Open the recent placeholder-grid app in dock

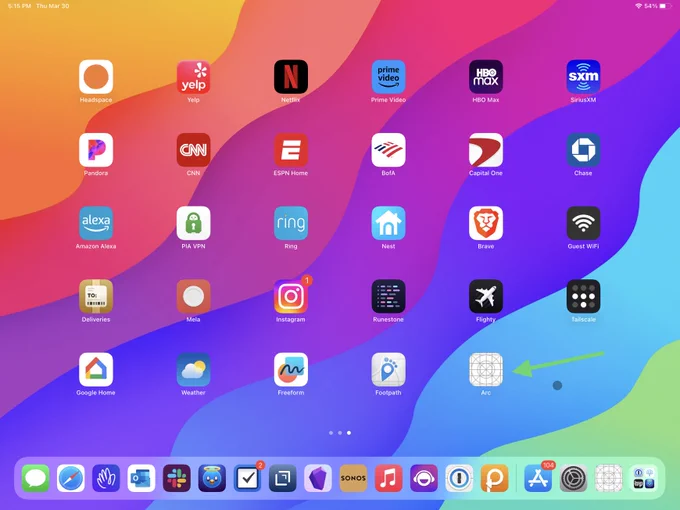pyautogui.click(x=609, y=478)
